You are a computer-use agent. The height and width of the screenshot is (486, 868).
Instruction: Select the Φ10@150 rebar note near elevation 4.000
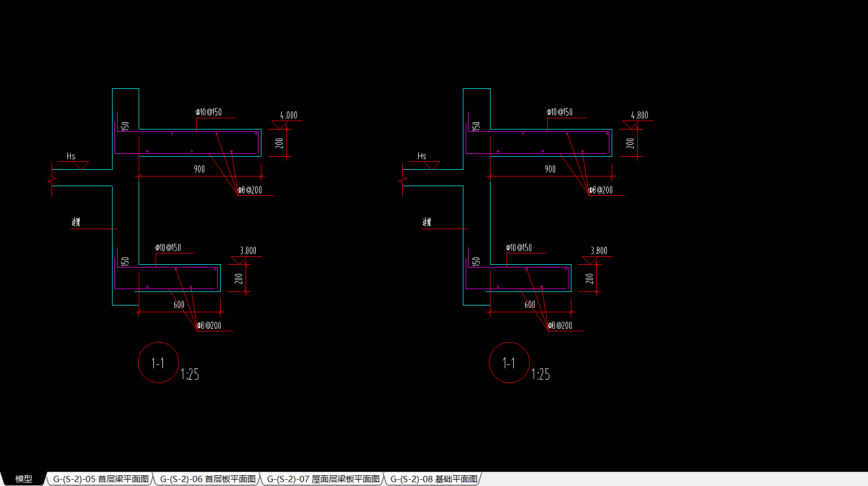click(209, 112)
